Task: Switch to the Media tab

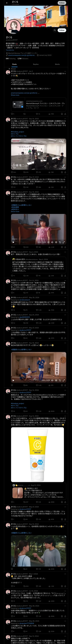Action: coord(57,64)
